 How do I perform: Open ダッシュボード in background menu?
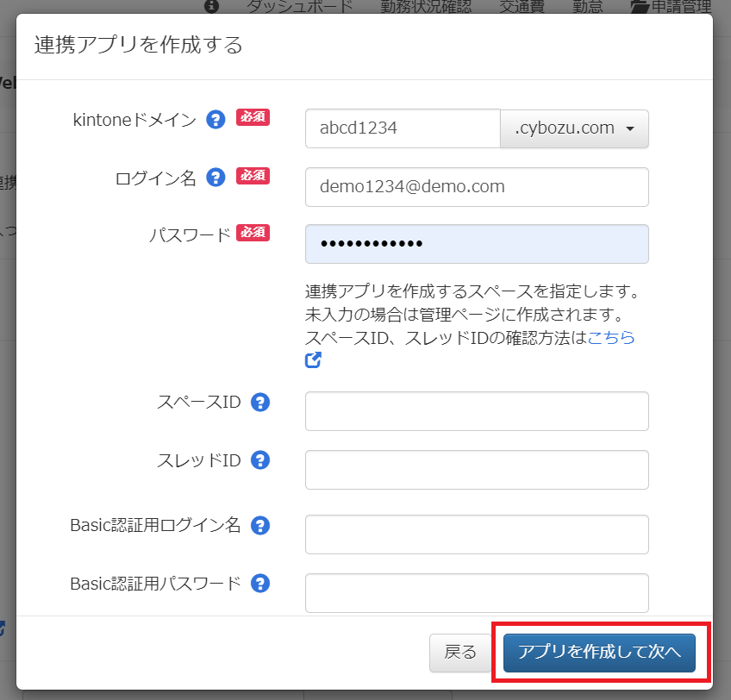299,7
